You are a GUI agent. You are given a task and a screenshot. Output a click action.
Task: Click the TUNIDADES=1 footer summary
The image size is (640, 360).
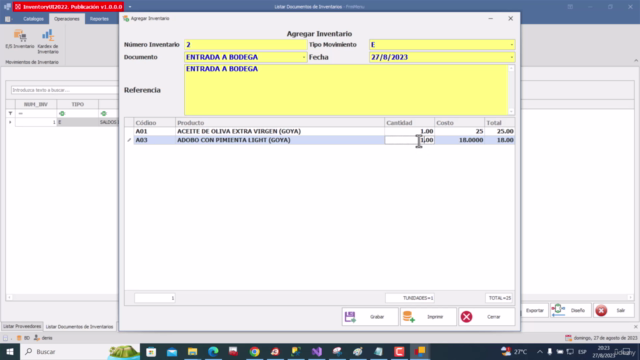[409, 298]
